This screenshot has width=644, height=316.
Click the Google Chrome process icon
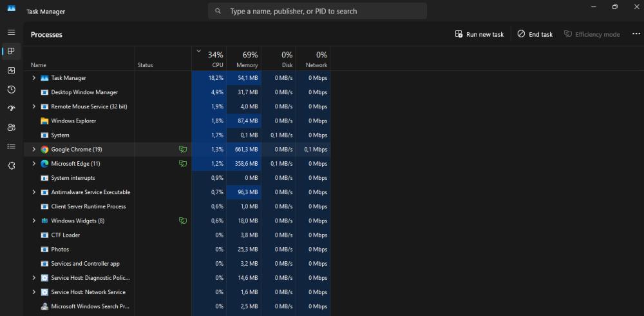pos(44,150)
